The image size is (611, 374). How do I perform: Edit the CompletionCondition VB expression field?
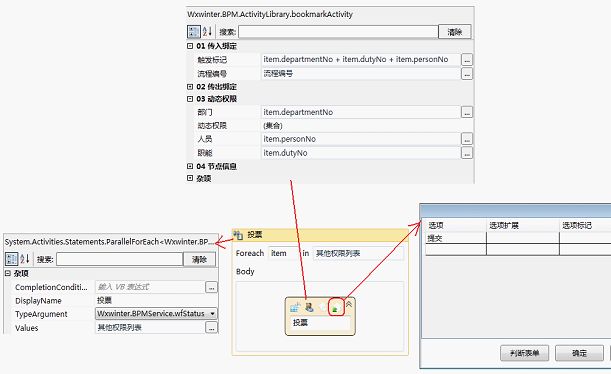click(150, 287)
